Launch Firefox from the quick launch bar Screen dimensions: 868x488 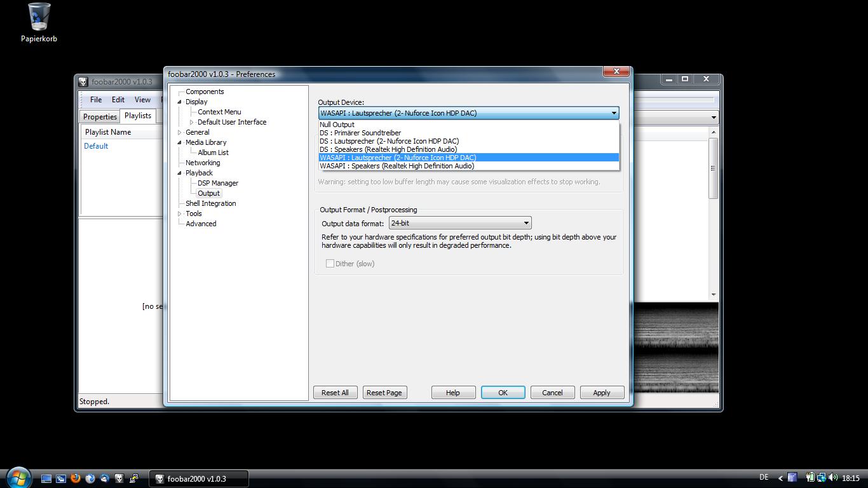coord(76,478)
